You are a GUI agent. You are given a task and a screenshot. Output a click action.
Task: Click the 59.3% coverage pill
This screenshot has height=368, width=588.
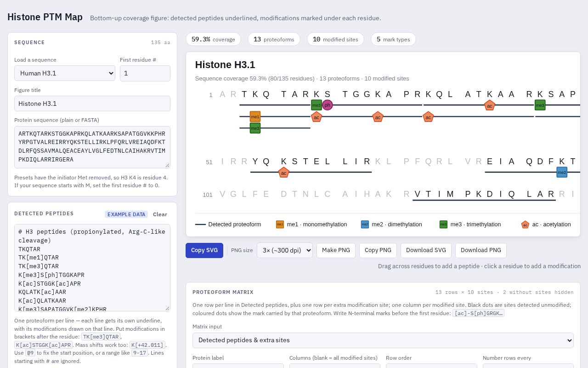click(x=213, y=39)
